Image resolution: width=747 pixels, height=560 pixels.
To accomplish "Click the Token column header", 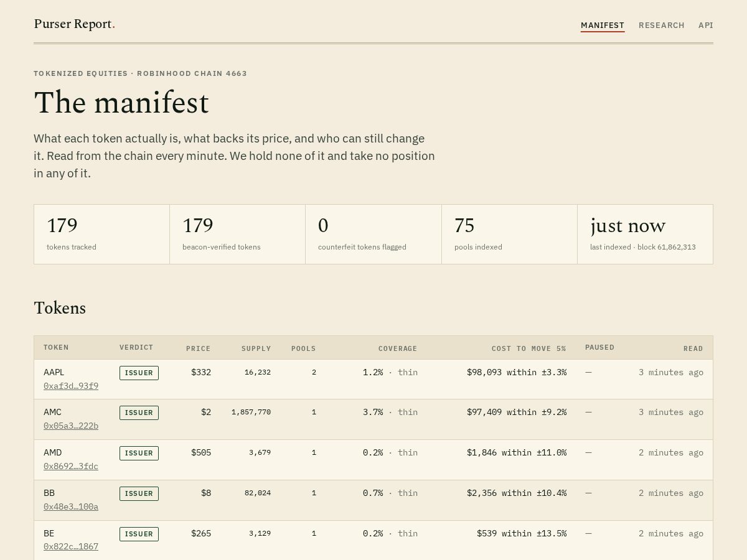I will click(x=56, y=348).
